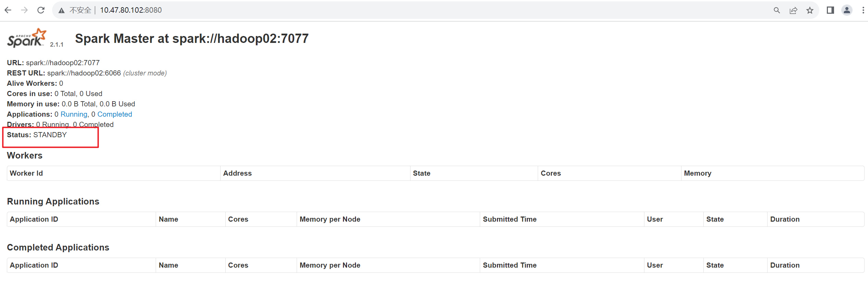
Task: Click the share page icon
Action: point(793,10)
